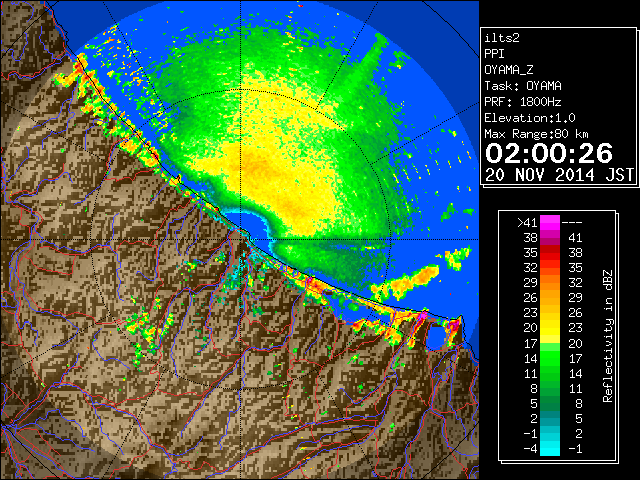This screenshot has width=640, height=480.
Task: Click the 02:00:26 timestamp
Action: click(x=549, y=153)
